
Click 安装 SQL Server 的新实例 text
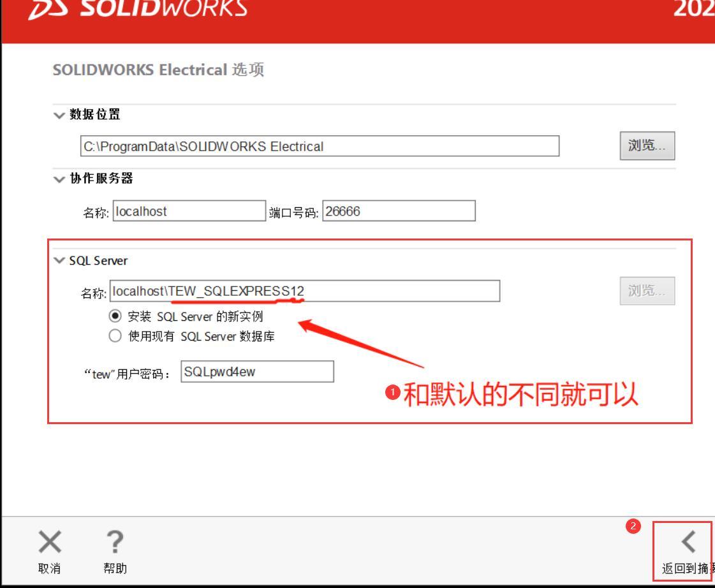tap(195, 316)
